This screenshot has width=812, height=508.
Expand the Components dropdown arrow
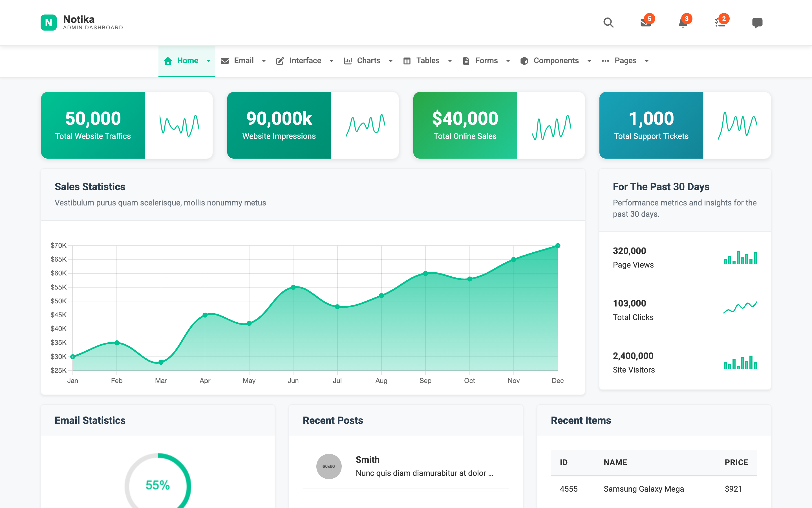pyautogui.click(x=589, y=61)
